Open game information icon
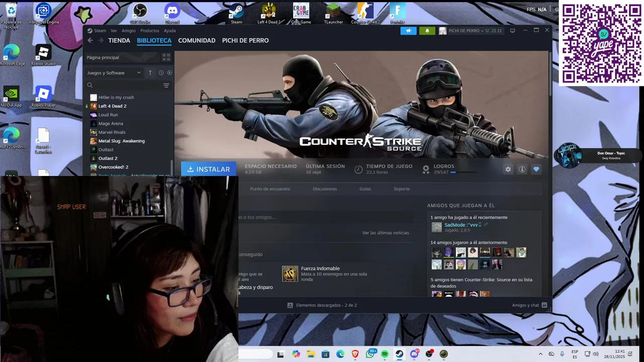This screenshot has width=644, height=362. 522,169
